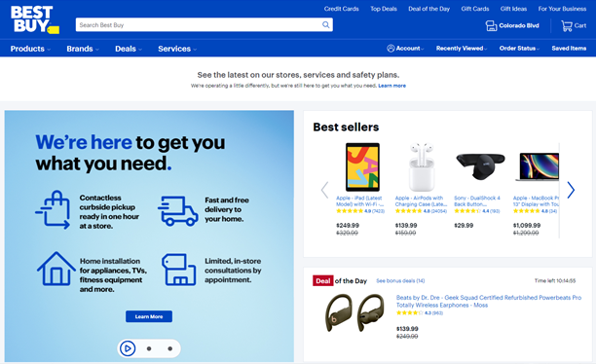596x364 pixels.
Task: Open Gift Ideas page
Action: (x=513, y=9)
